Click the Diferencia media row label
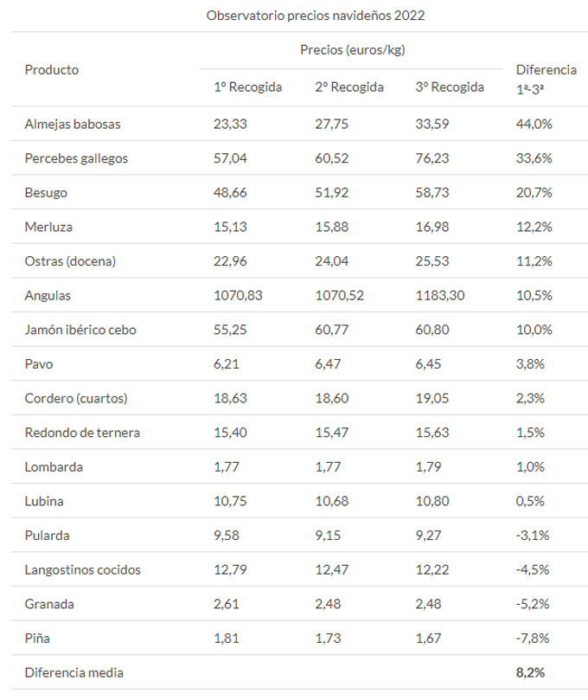Viewport: 588px width, 700px height. click(75, 672)
